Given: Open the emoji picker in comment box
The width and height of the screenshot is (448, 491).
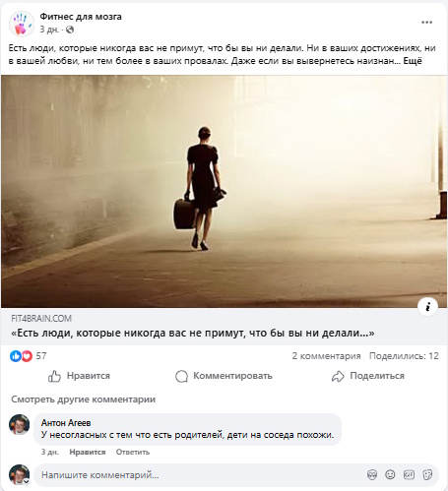Looking at the screenshot, I should coord(390,474).
